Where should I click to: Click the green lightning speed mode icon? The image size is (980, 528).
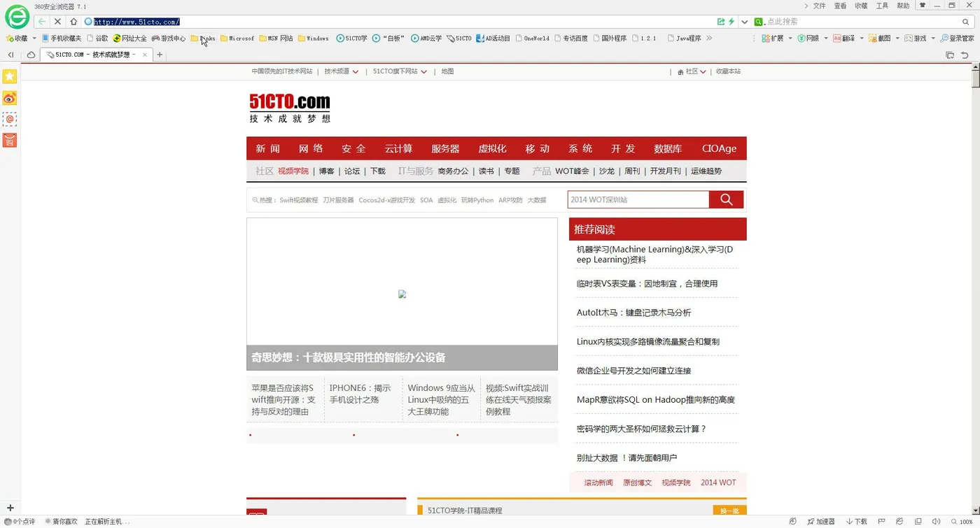click(731, 22)
